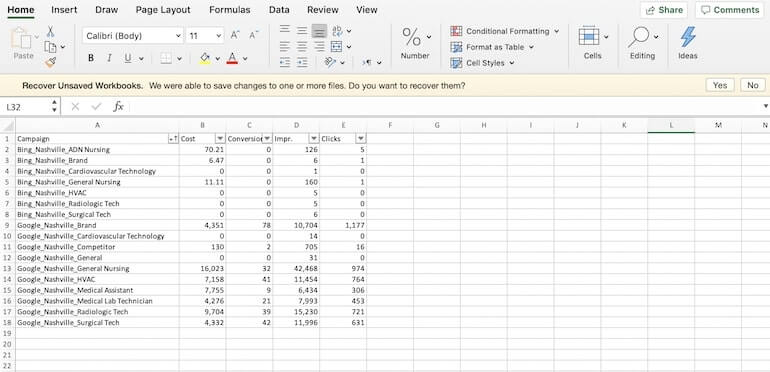
Task: Switch to the Review tab
Action: (x=323, y=10)
